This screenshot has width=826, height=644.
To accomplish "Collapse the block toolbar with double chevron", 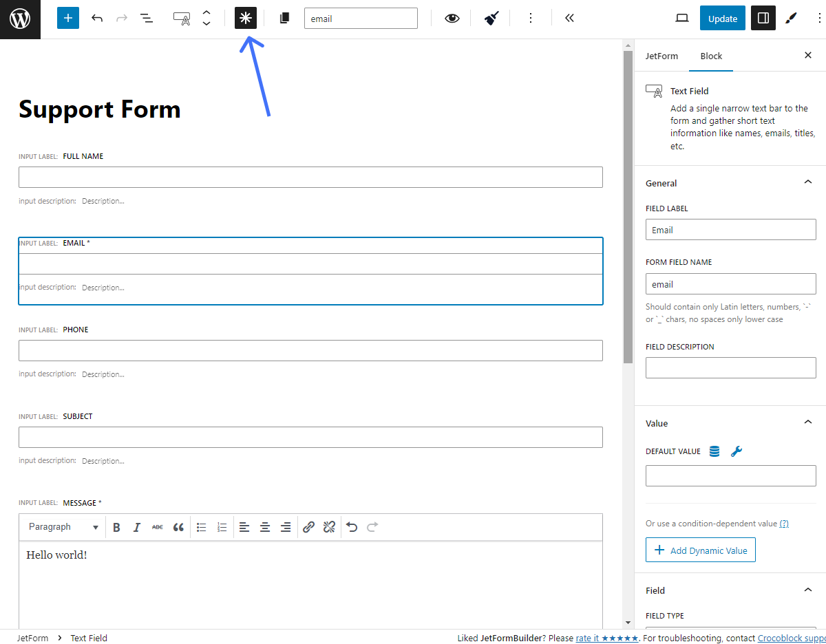I will pos(569,19).
